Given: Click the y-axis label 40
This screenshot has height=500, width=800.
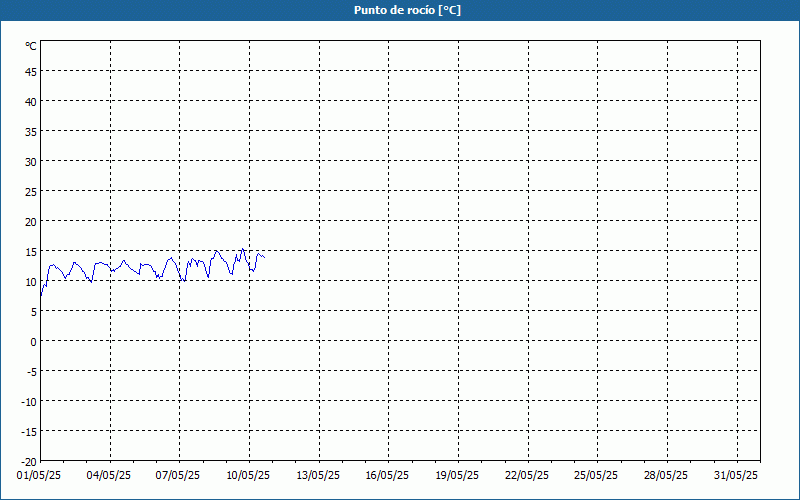Looking at the screenshot, I should tap(31, 102).
